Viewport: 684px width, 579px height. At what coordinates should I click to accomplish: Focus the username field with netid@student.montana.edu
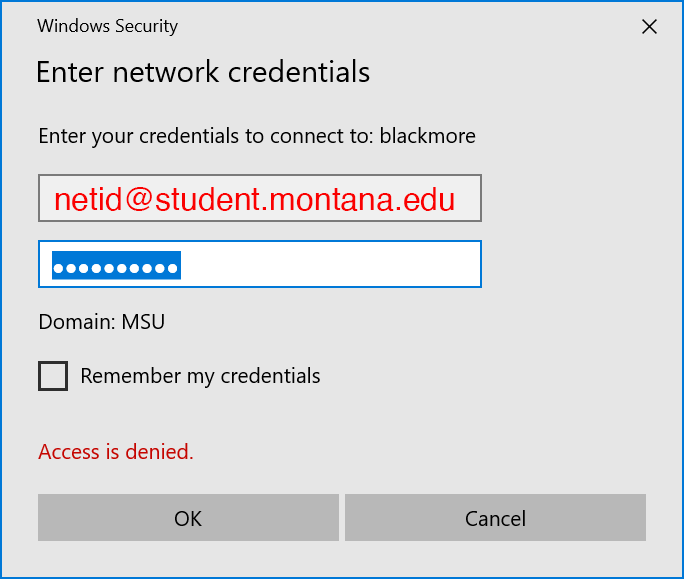(260, 199)
